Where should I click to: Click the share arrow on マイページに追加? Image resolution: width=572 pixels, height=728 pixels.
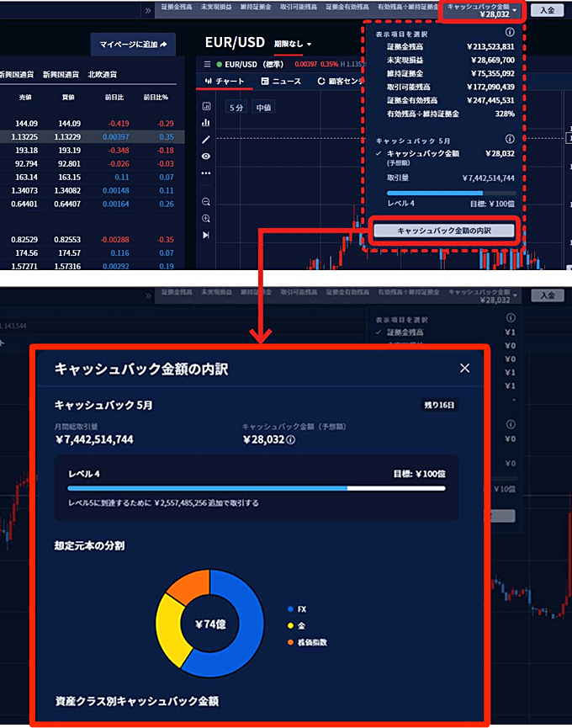163,45
